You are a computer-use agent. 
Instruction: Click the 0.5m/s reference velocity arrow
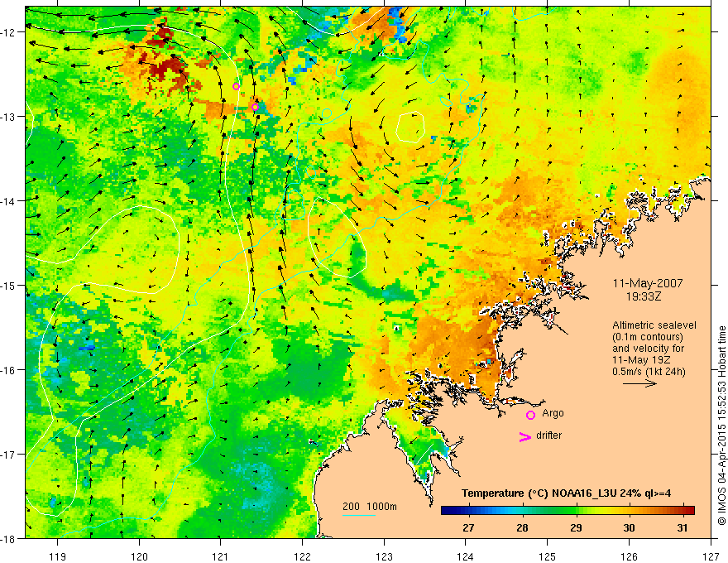click(x=639, y=383)
